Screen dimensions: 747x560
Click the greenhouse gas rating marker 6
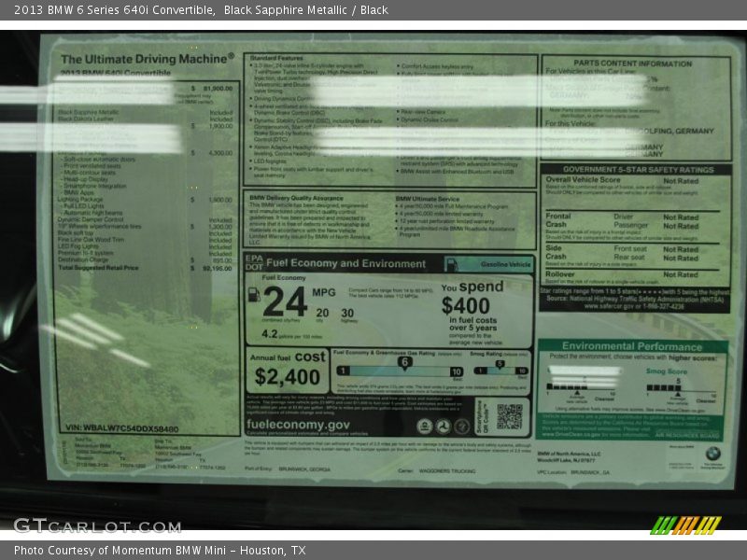pos(404,362)
